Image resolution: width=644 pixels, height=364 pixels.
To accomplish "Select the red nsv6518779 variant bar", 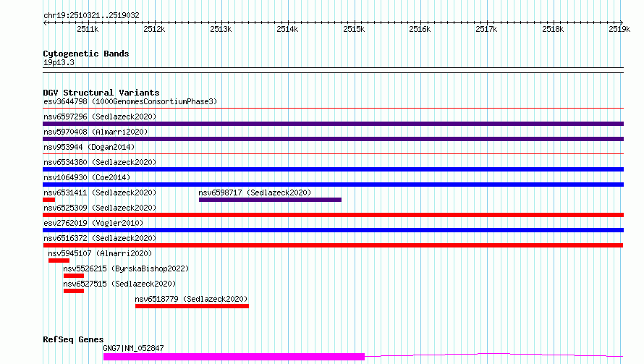I will click(192, 306).
